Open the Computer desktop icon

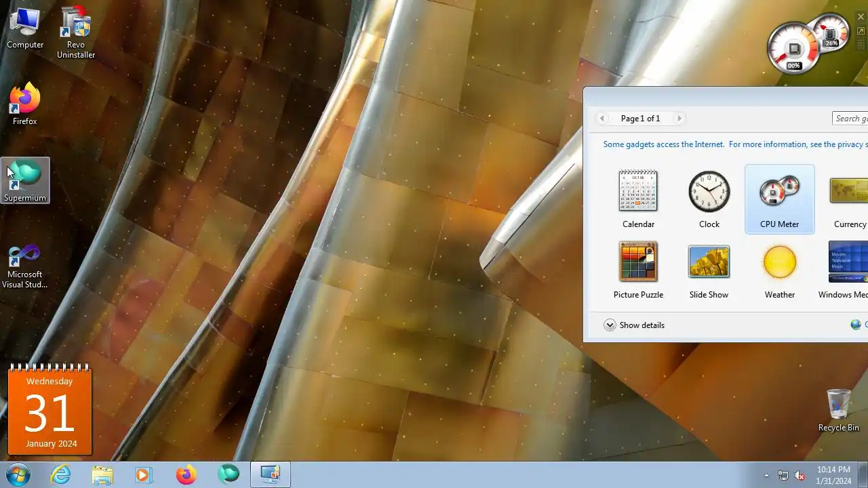click(25, 28)
